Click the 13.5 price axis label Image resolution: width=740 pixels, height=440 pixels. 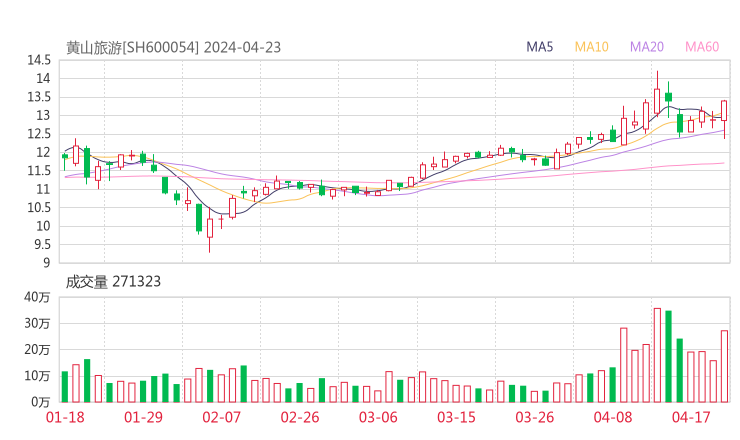coord(39,97)
